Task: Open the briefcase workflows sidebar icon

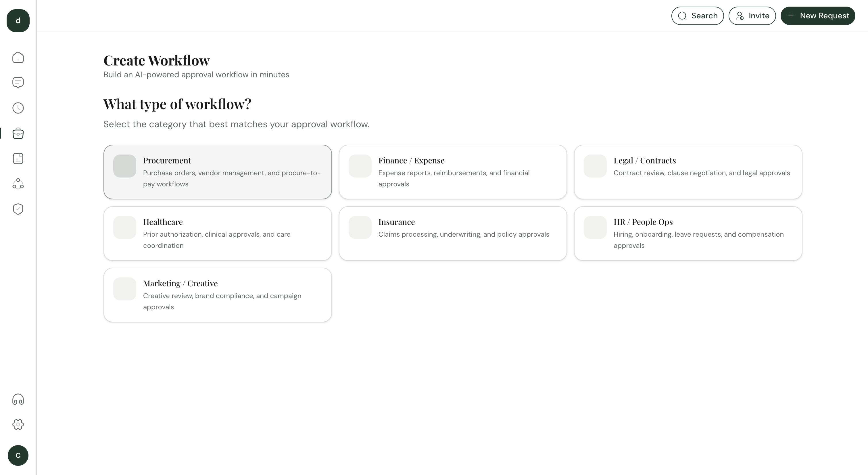Action: [18, 134]
